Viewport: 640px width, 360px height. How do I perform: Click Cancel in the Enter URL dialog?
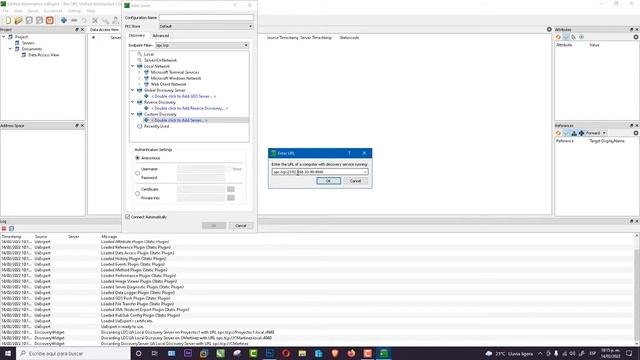(356, 181)
